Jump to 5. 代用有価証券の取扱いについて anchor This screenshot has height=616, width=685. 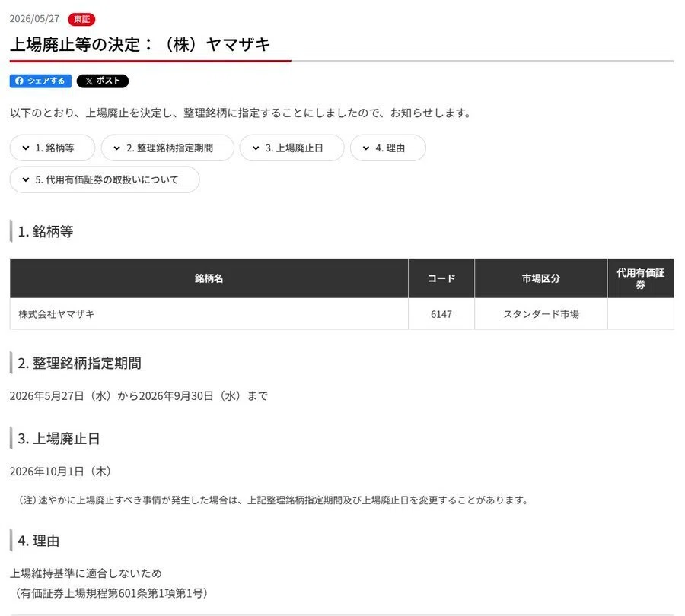click(x=105, y=179)
